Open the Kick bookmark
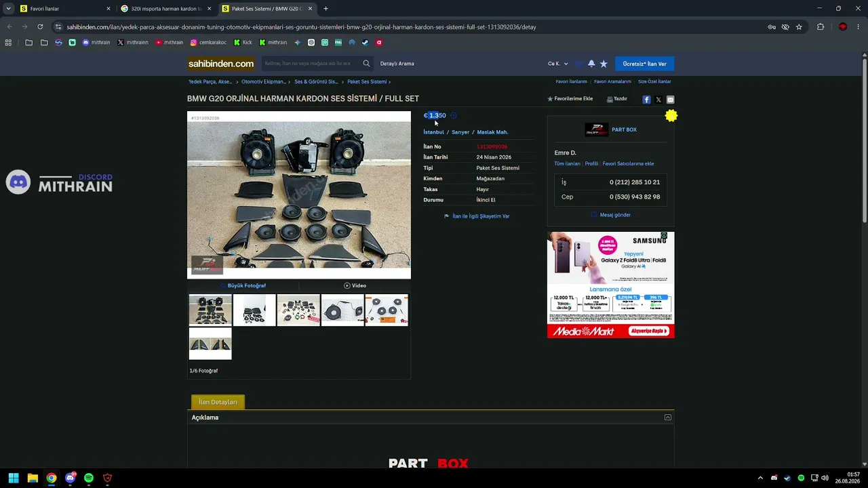Viewport: 868px width, 488px height. [243, 42]
